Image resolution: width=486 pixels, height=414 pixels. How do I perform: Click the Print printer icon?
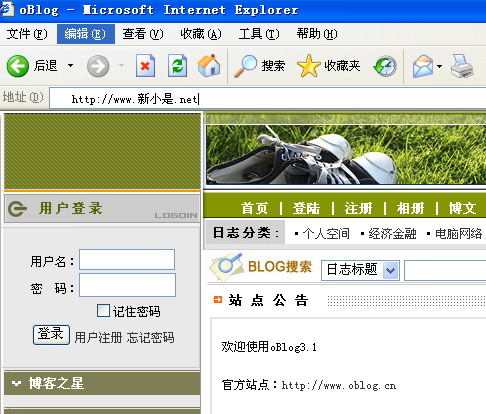(462, 66)
